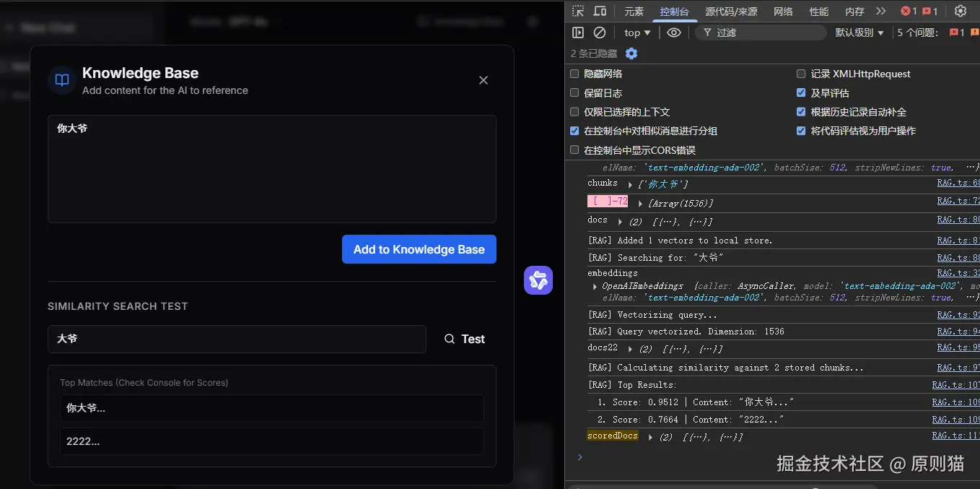Viewport: 980px width, 489px height.
Task: Open the Memory (内存) tab
Action: pyautogui.click(x=854, y=12)
